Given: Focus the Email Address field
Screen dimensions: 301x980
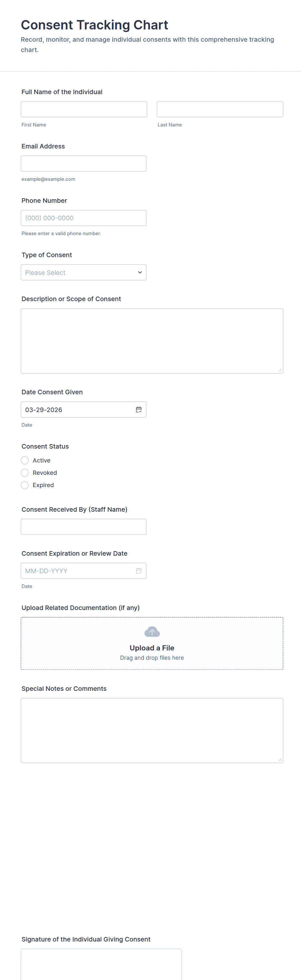Looking at the screenshot, I should [83, 164].
